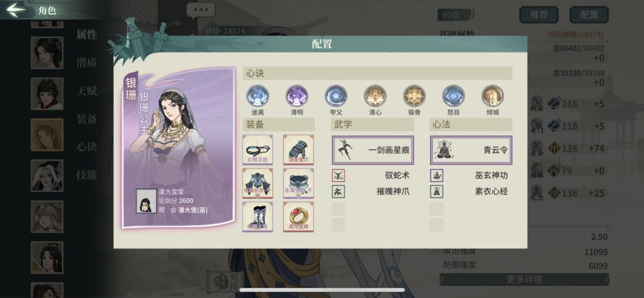Open the red gem ring equipment slot

click(298, 217)
